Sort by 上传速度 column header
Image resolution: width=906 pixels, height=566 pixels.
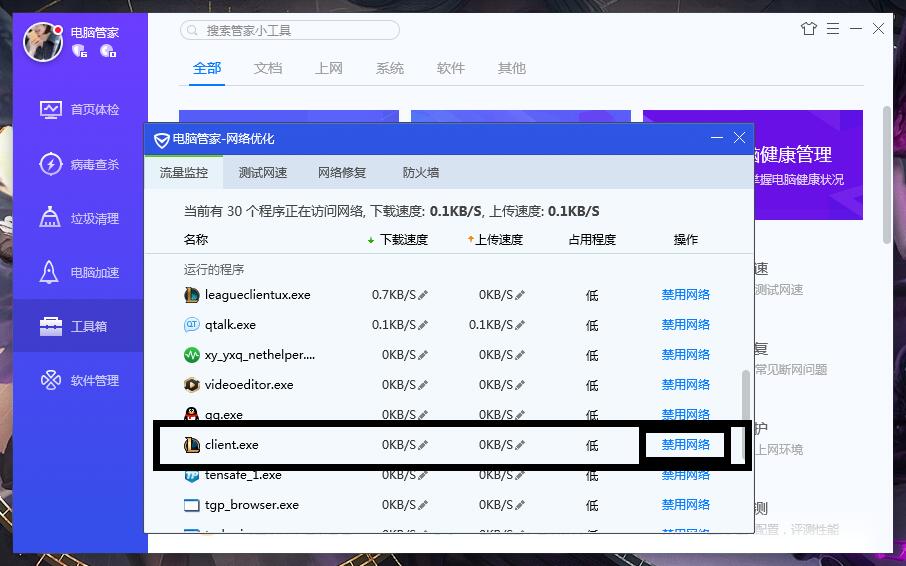point(495,240)
